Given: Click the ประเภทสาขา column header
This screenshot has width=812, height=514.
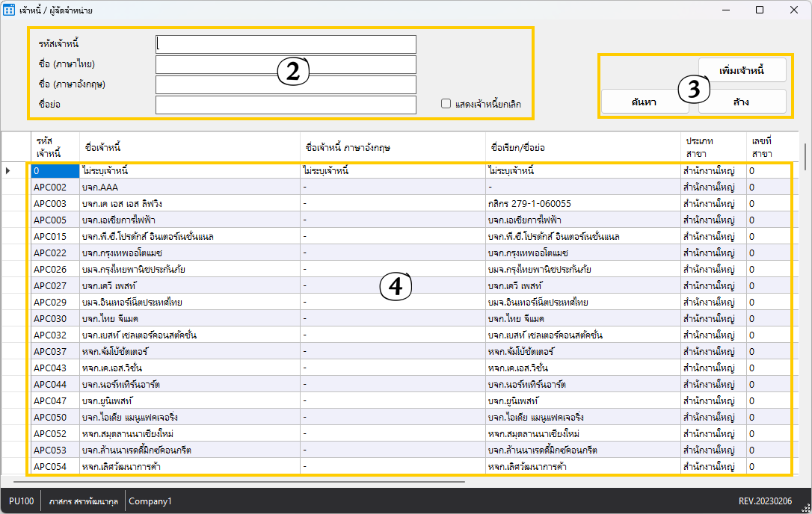Looking at the screenshot, I should [x=713, y=147].
